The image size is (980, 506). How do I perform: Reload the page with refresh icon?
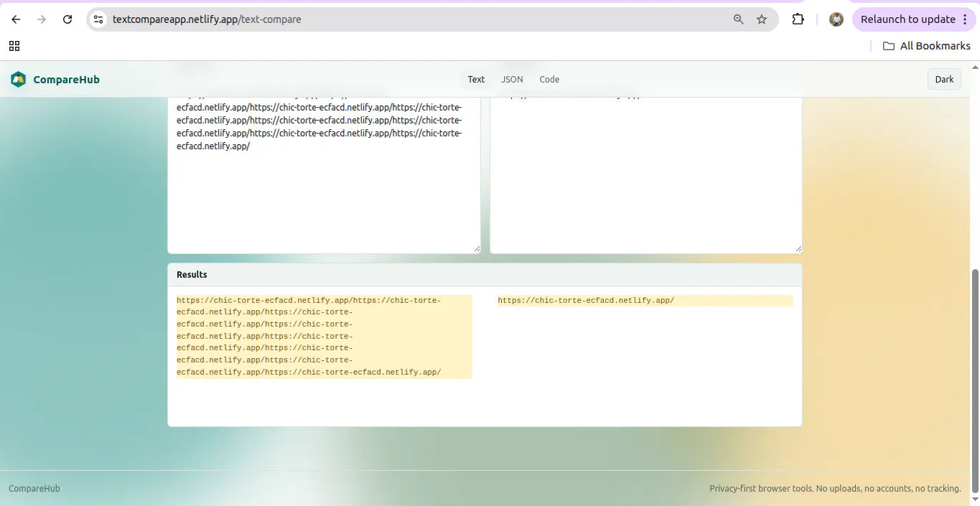pyautogui.click(x=67, y=19)
